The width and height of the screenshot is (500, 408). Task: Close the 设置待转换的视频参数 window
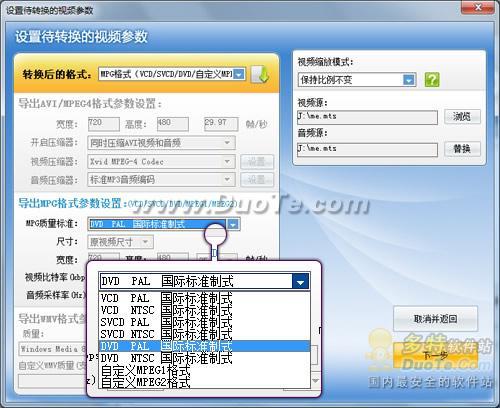(x=477, y=7)
